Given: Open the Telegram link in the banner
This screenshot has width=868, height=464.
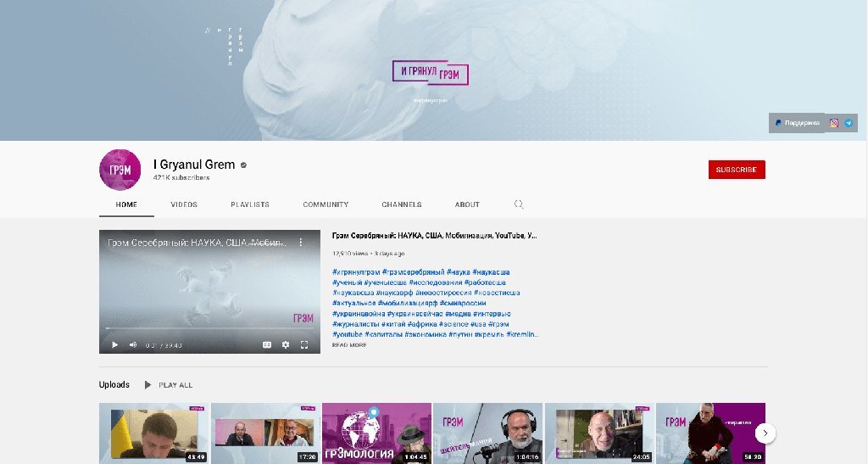Looking at the screenshot, I should (x=849, y=123).
